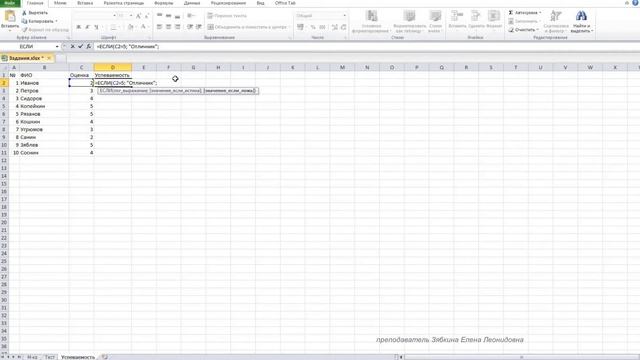Viewport: 640px width, 360px height.
Task: Open the cell borders button
Action: [113, 27]
